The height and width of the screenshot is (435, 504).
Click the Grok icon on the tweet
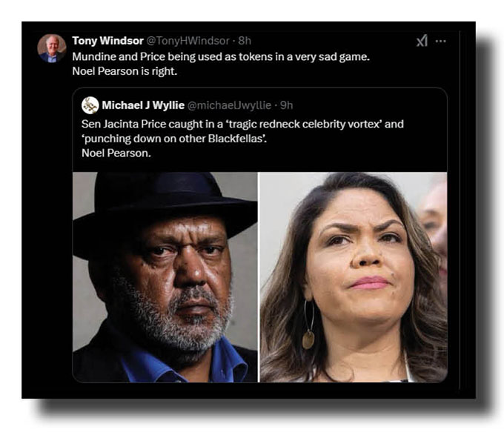coord(422,41)
